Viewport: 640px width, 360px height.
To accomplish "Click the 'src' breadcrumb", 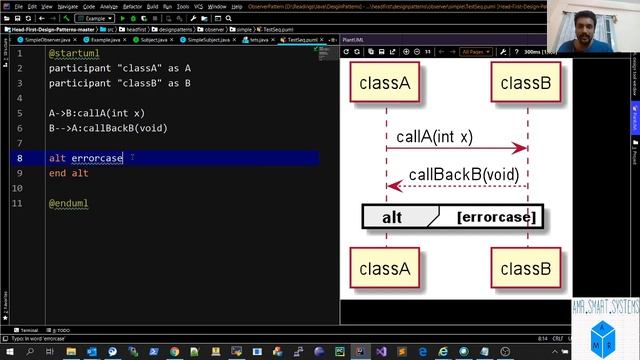I will click(x=108, y=29).
